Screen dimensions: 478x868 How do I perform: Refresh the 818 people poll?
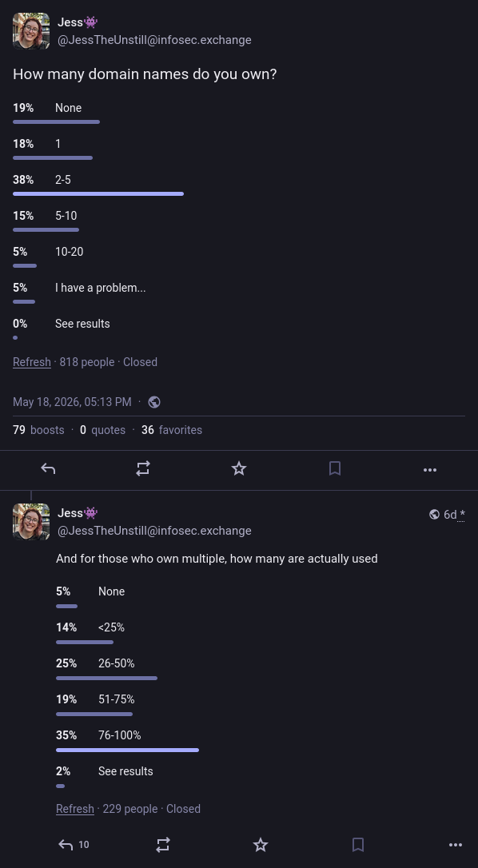pos(31,362)
